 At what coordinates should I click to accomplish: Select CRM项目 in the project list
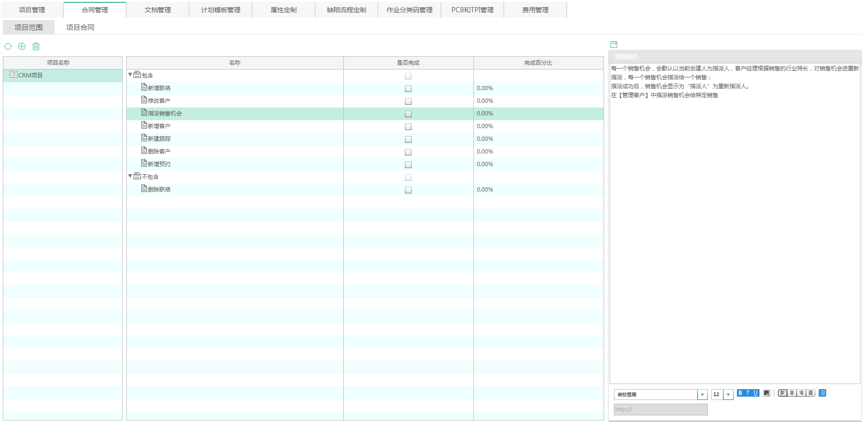tap(31, 75)
